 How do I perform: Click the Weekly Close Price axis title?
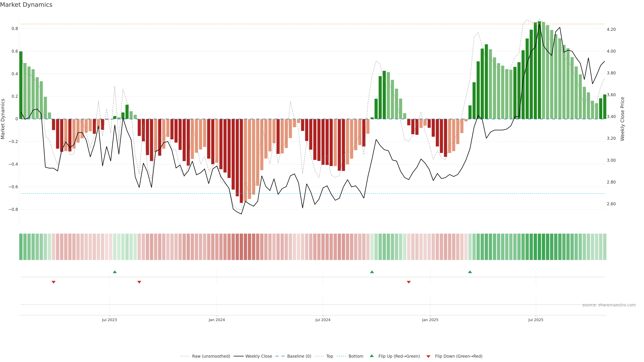pyautogui.click(x=622, y=119)
